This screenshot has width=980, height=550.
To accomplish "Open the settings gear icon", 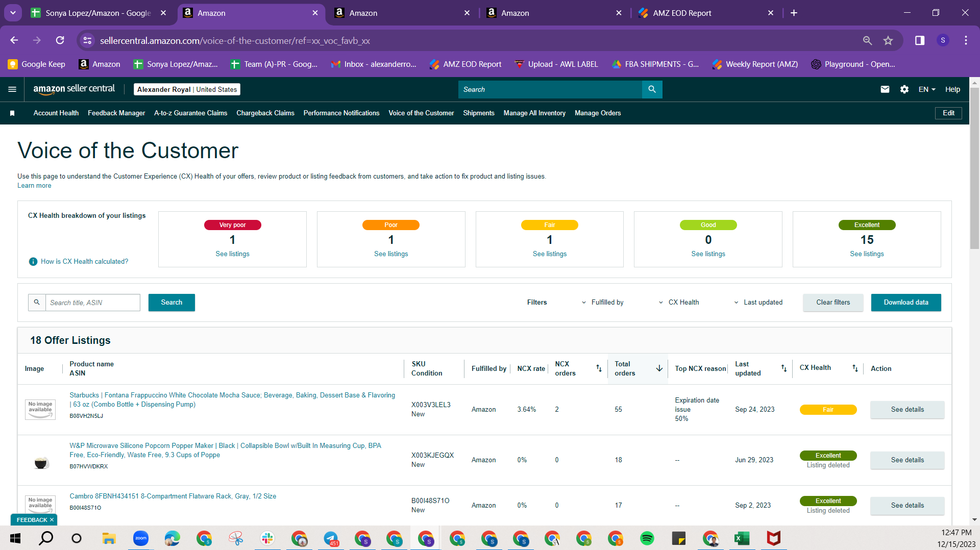I will tap(904, 89).
